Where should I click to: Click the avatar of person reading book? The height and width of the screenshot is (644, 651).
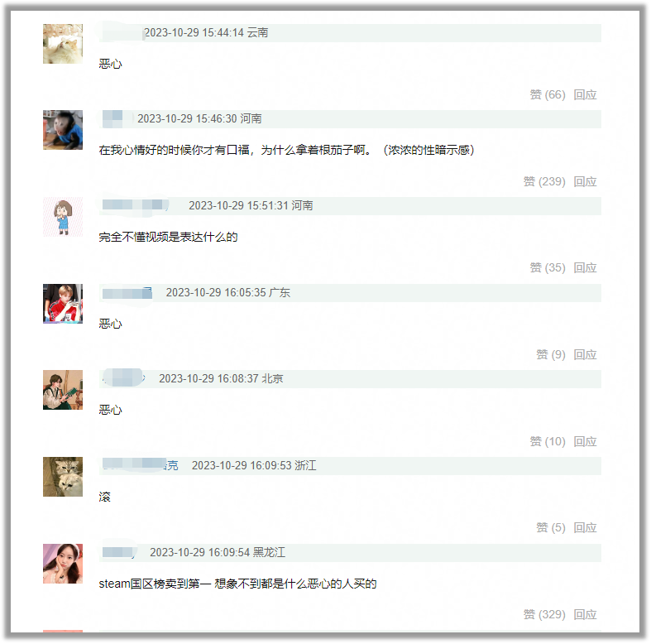click(x=63, y=390)
